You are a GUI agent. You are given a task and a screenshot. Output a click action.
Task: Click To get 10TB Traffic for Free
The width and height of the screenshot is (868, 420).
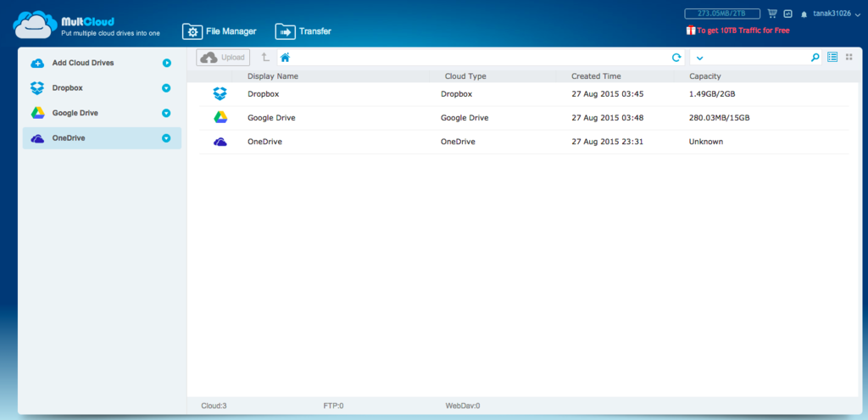743,31
